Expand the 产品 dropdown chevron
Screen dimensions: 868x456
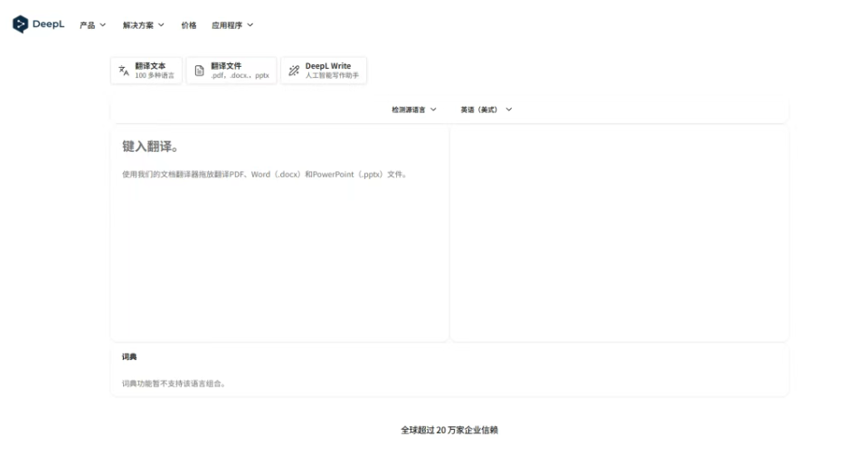102,25
